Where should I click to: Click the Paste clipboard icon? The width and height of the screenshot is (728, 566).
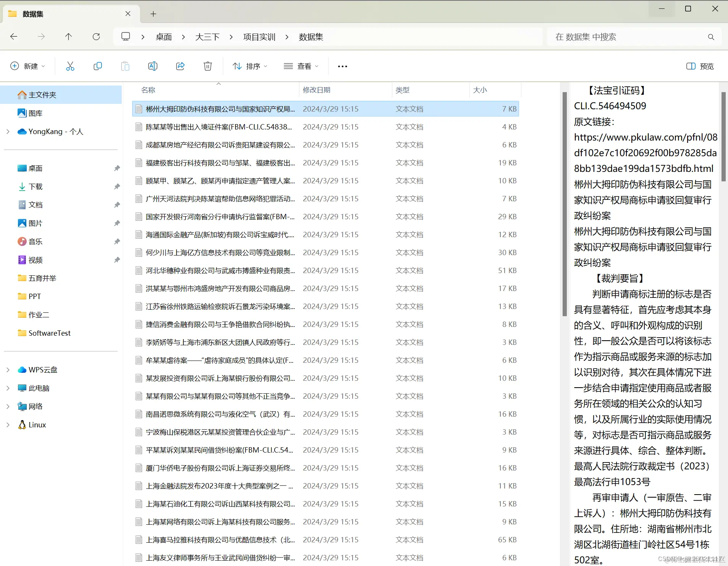(125, 66)
